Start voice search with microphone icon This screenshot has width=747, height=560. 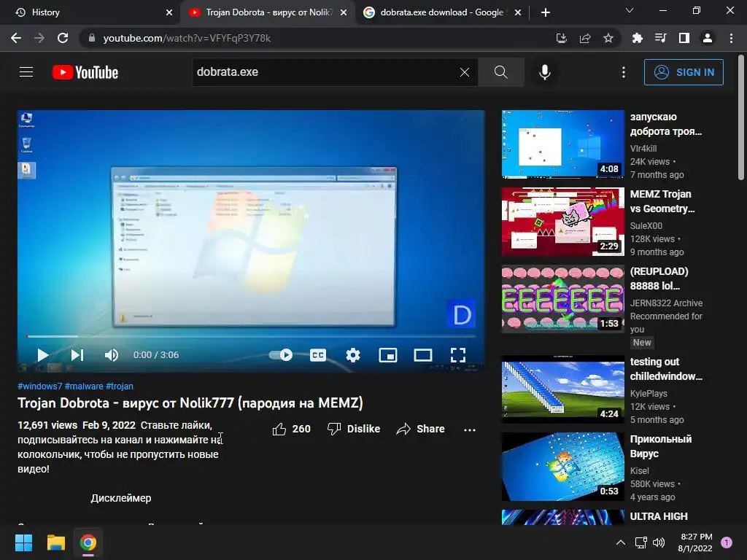tap(544, 72)
